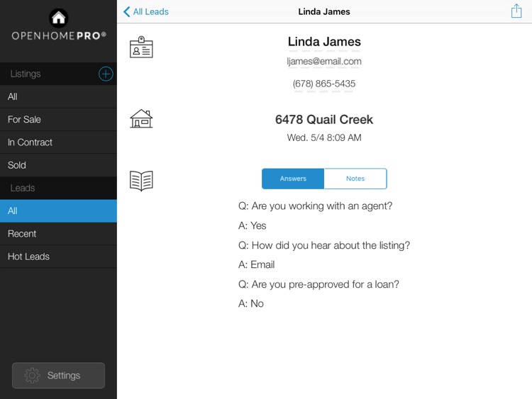Screen dimensions: 532x399
Task: Select All under Leads
Action: [58, 211]
